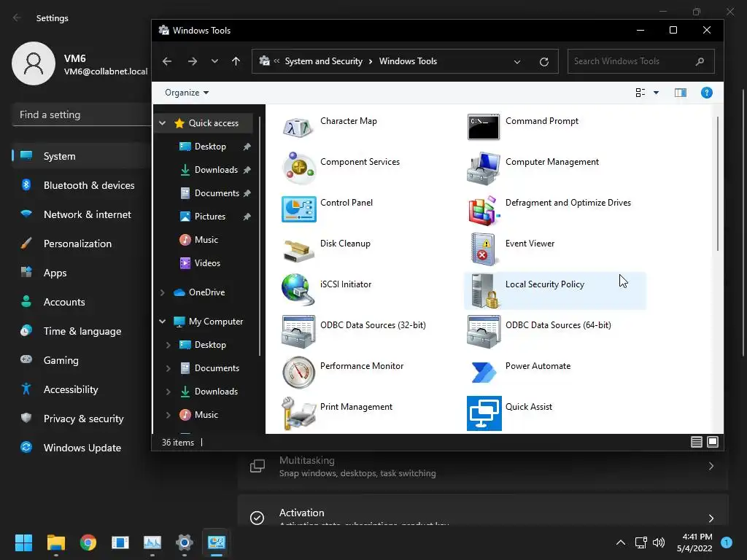Expand the OneDrive tree node
This screenshot has width=747, height=560.
[163, 292]
